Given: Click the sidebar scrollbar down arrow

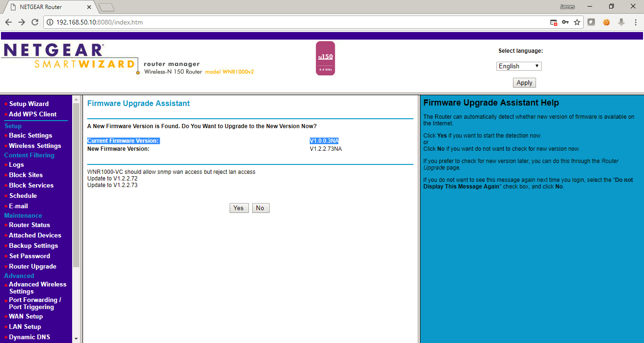Looking at the screenshot, I should [x=76, y=339].
